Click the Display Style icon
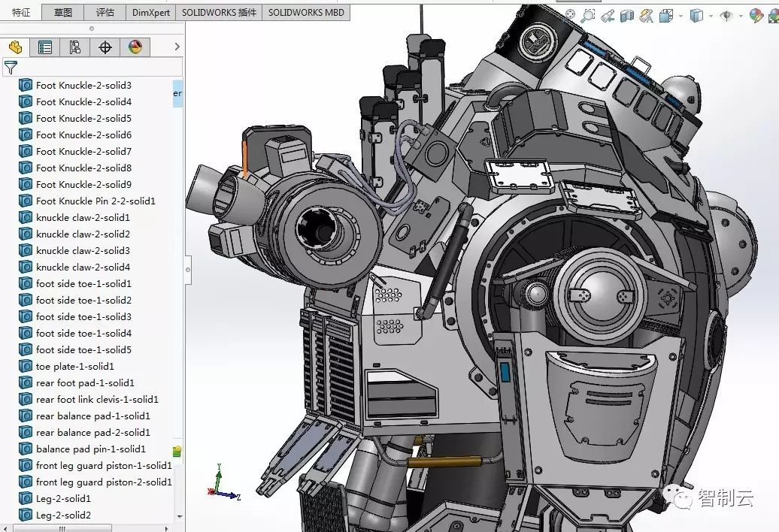 click(x=696, y=16)
